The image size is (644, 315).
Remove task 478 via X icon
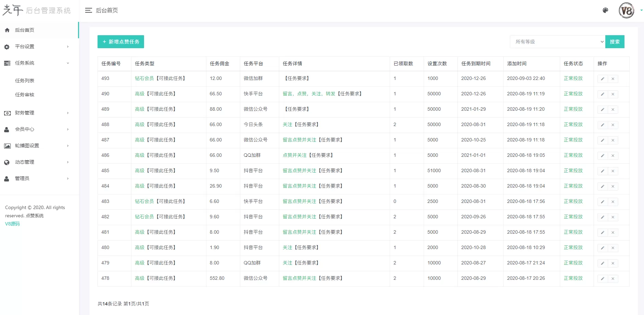(613, 279)
